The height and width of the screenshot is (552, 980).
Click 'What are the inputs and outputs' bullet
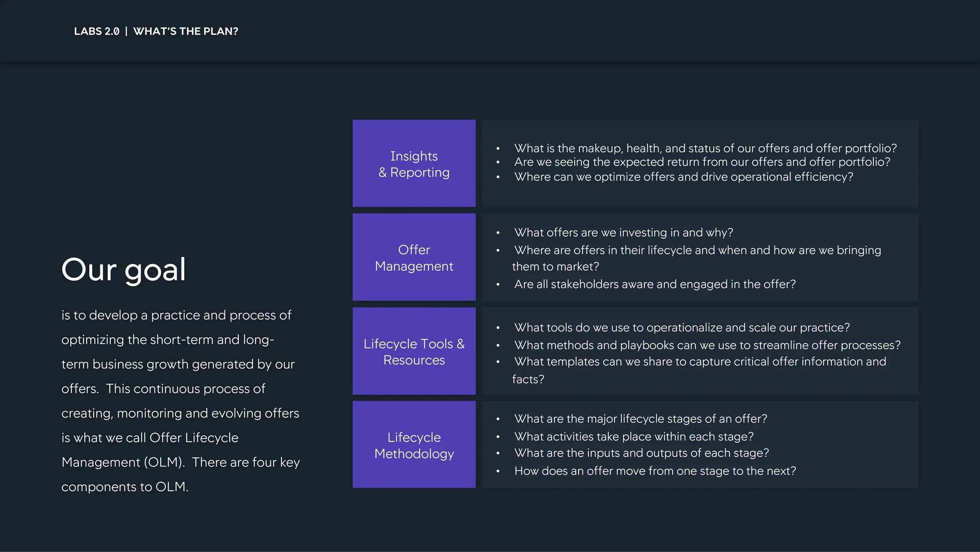coord(641,453)
